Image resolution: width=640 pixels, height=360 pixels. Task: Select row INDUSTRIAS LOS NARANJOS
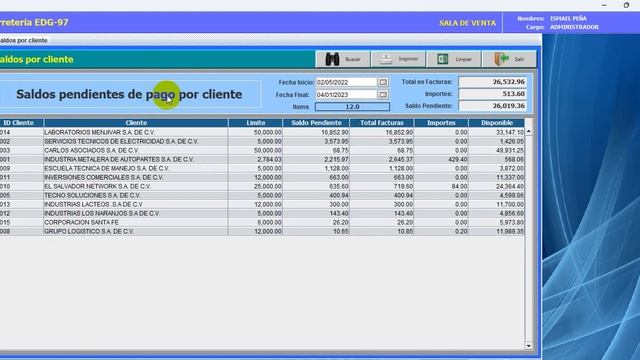click(262, 213)
